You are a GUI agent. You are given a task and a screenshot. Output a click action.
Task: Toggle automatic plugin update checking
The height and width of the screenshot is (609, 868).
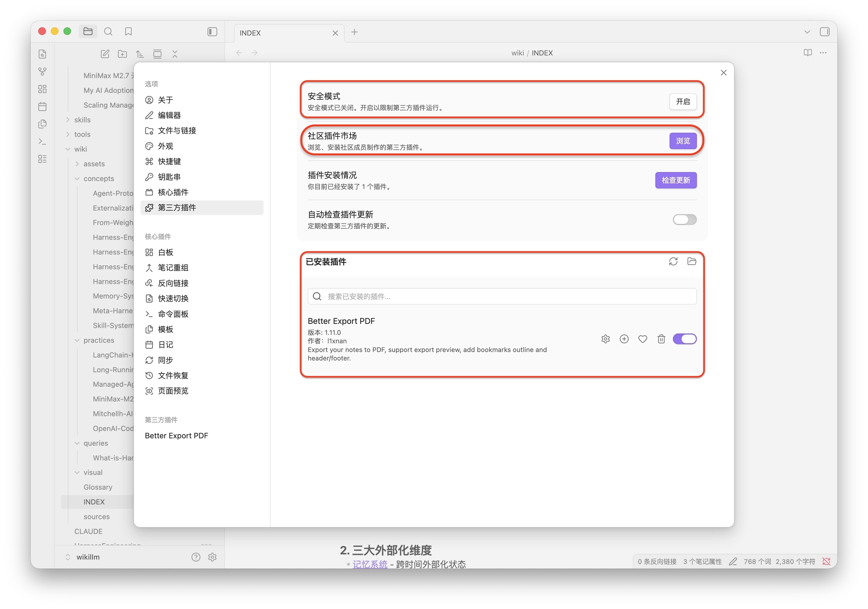(684, 220)
